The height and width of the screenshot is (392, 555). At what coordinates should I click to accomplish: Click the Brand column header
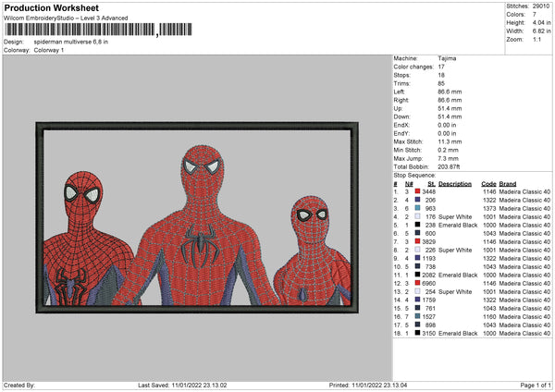click(508, 182)
